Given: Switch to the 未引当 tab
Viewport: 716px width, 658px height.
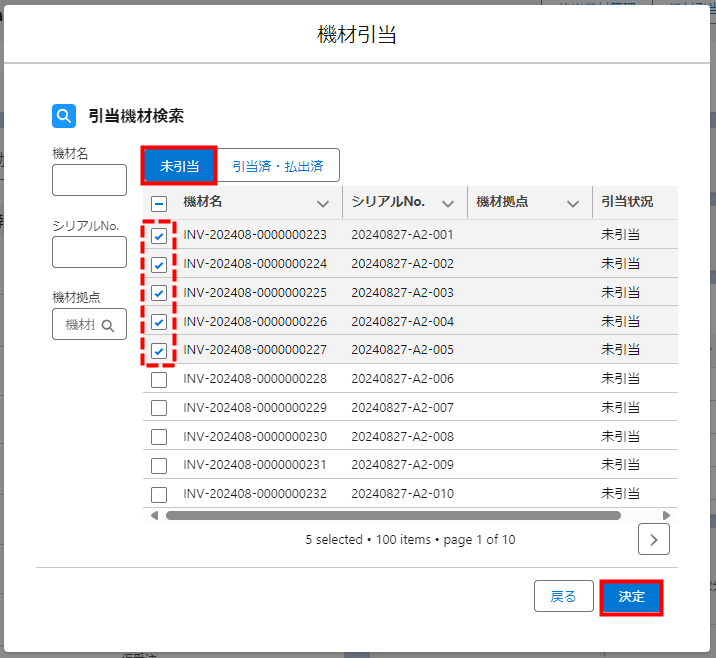Looking at the screenshot, I should [x=179, y=165].
